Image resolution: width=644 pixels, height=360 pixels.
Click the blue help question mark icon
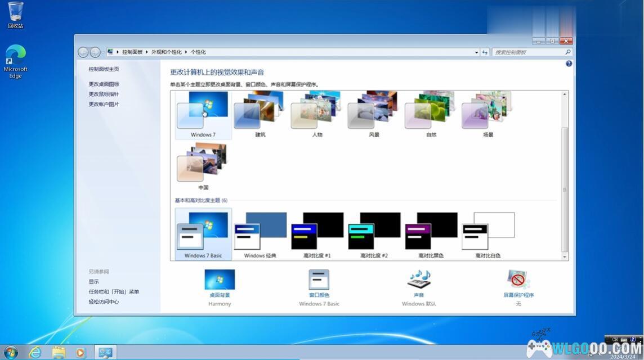(569, 64)
